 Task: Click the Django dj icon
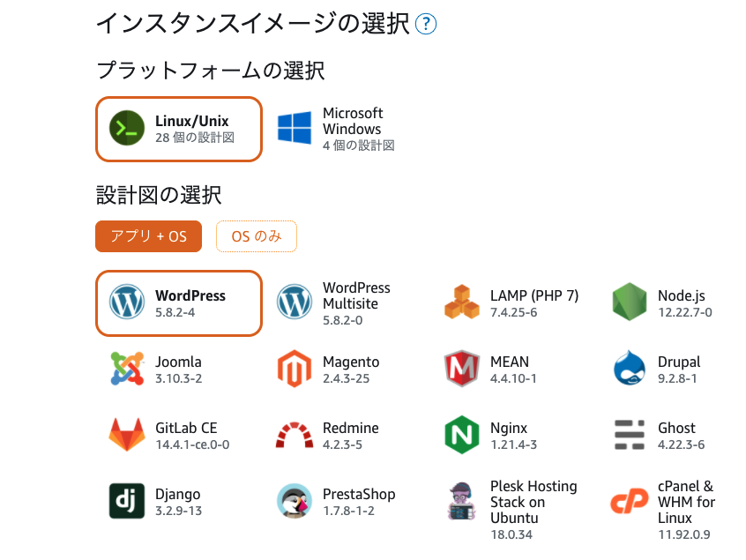point(127,501)
